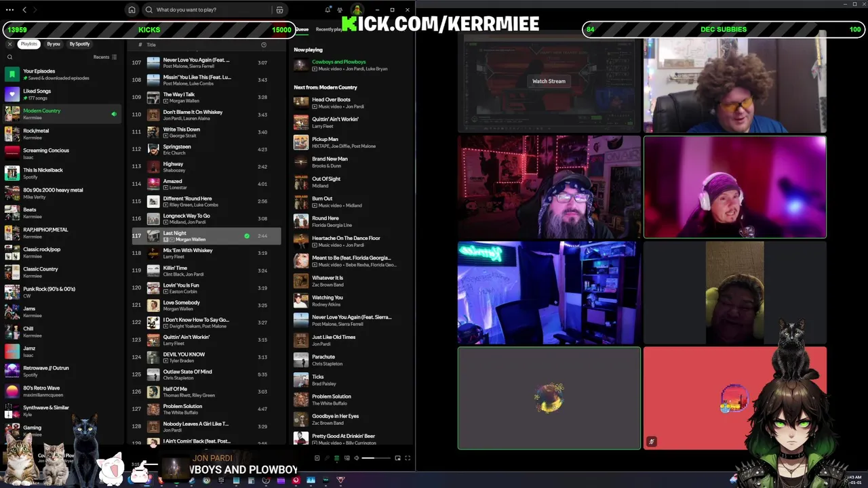
Task: Open the Spotify Home icon
Action: pos(132,9)
